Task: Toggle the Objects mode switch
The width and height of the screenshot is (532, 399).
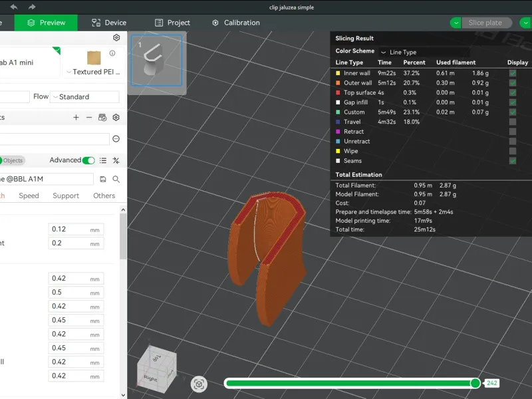Action: [x=11, y=160]
